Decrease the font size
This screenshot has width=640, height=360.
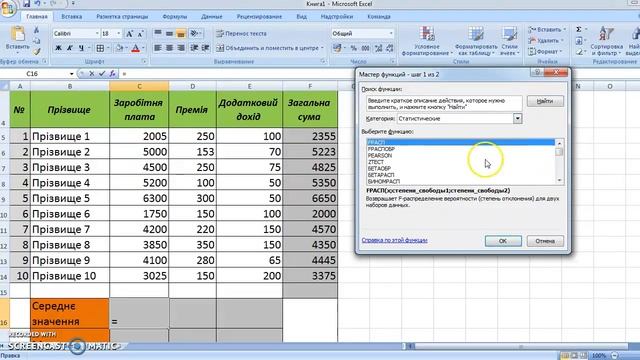(x=140, y=34)
